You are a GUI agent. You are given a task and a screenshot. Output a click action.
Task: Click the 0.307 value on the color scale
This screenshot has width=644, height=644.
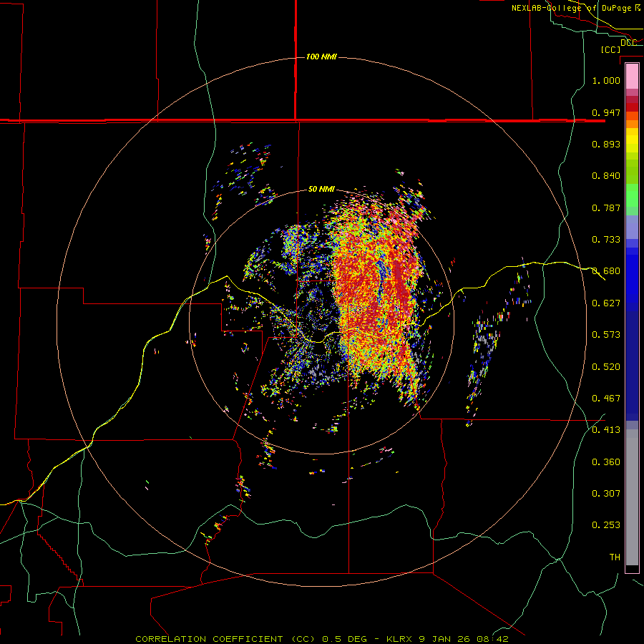[606, 494]
